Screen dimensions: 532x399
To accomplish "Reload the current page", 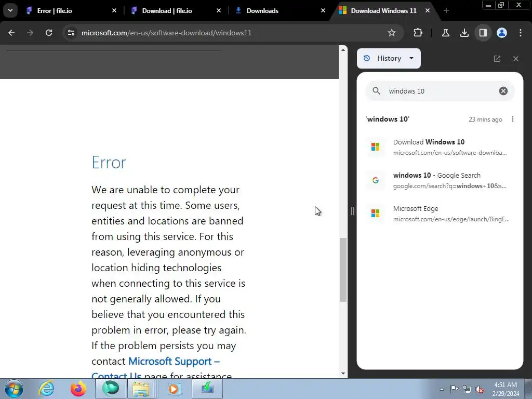I will 49,33.
